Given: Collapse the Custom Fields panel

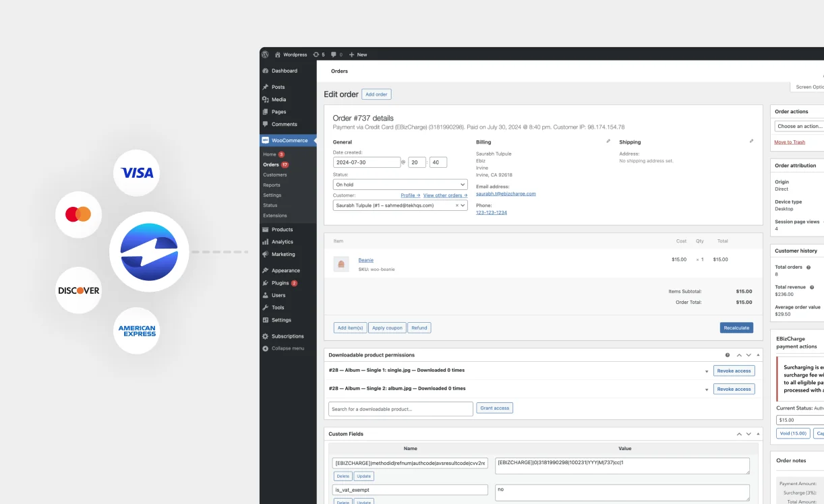Looking at the screenshot, I should pos(758,435).
